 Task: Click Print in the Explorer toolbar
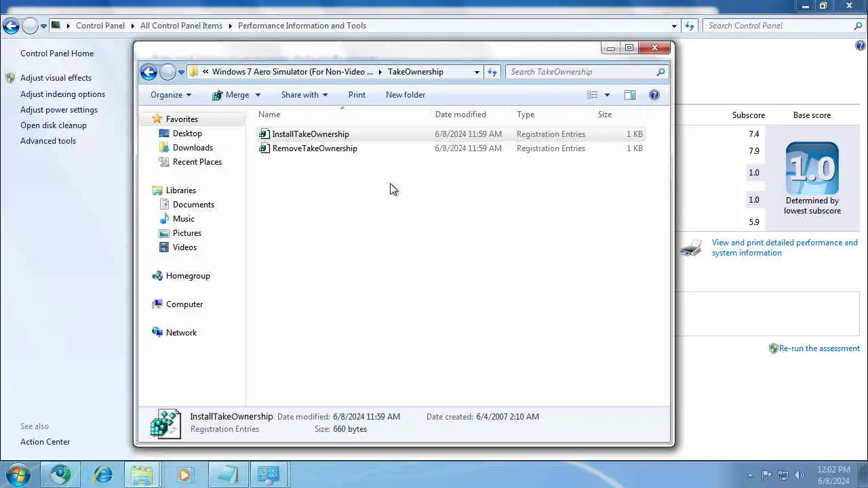tap(357, 95)
